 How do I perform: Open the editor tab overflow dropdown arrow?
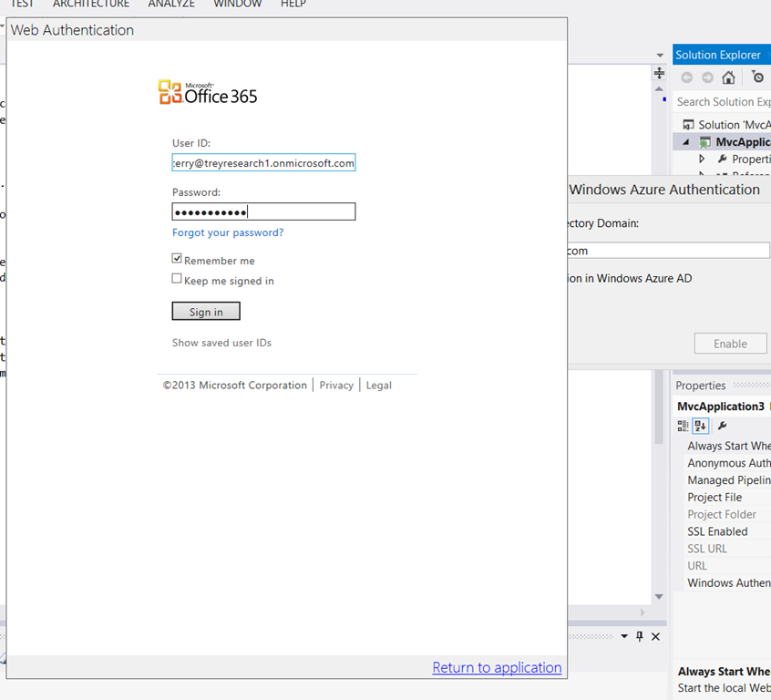pos(660,55)
